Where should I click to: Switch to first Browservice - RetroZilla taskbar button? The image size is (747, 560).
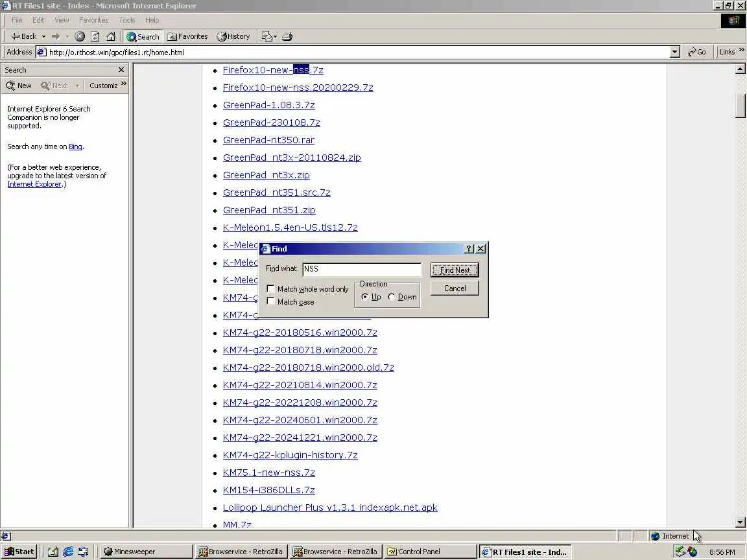[241, 552]
